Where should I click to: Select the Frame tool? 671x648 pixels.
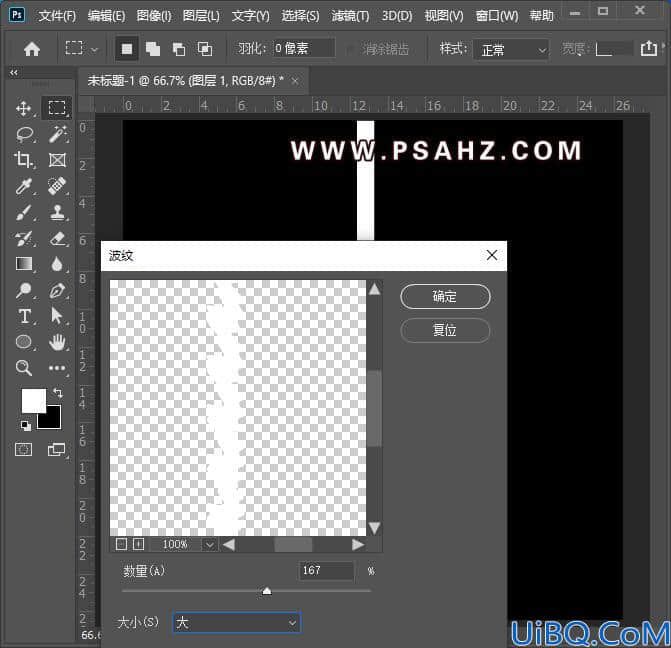57,160
